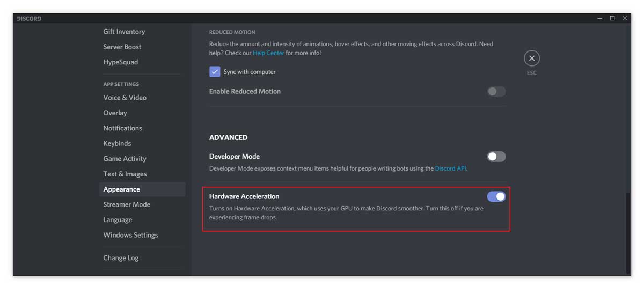Click the settings page scrollbar thumb
This screenshot has width=644, height=287.
(x=628, y=233)
